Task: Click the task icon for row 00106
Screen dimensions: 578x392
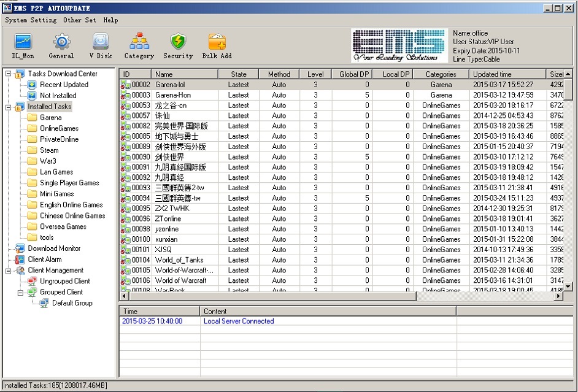Action: click(125, 281)
